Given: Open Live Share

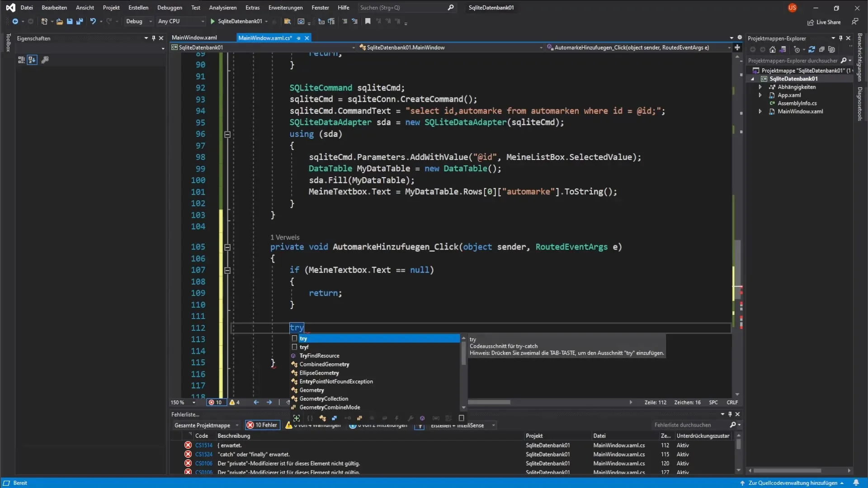Looking at the screenshot, I should 824,22.
